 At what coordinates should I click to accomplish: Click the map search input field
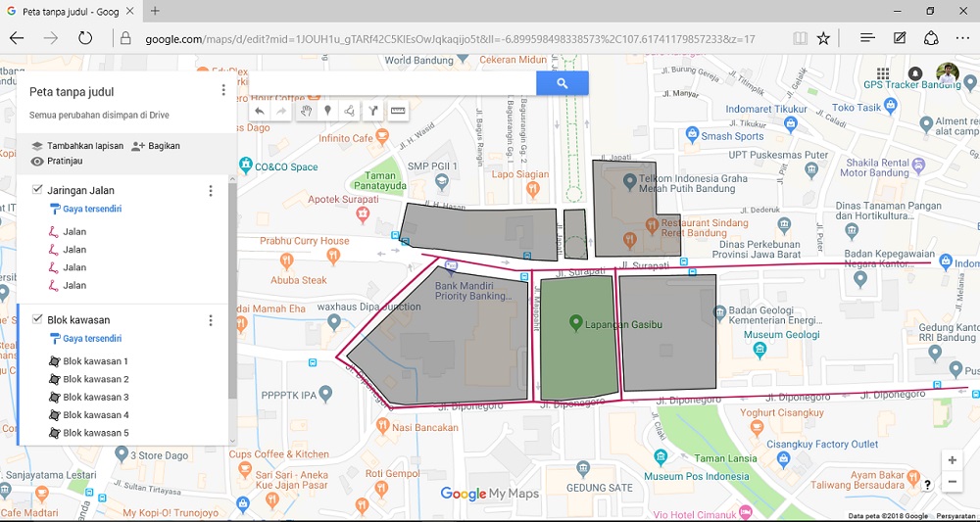point(393,83)
